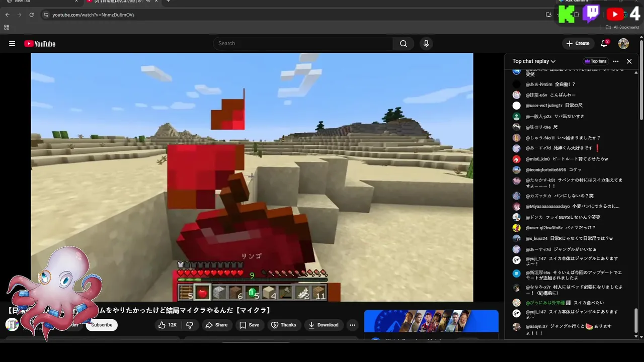Open a new browser tab with plus
Image resolution: width=644 pixels, height=362 pixels.
pyautogui.click(x=168, y=2)
